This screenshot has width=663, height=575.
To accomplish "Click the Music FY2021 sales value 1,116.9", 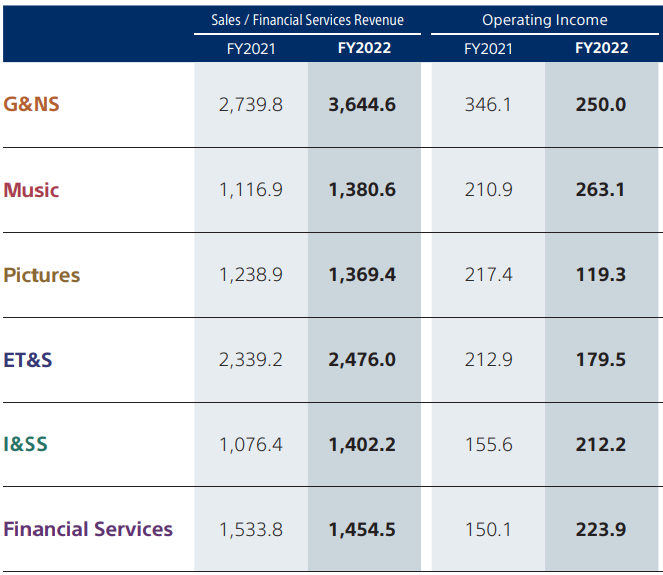I will coord(250,190).
